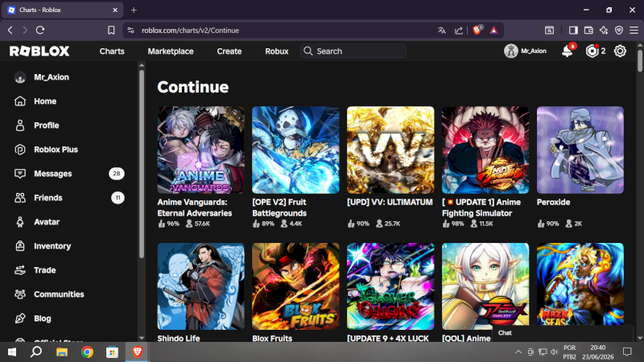The width and height of the screenshot is (644, 362).
Task: Click the Friends sidebar icon
Action: [x=19, y=198]
